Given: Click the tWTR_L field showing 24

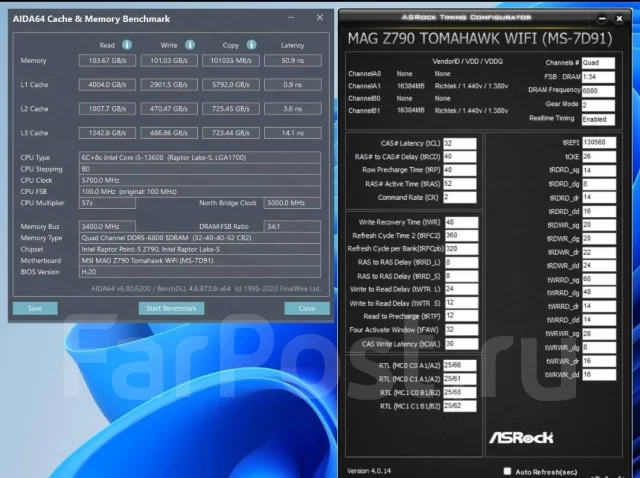Looking at the screenshot, I should 461,289.
